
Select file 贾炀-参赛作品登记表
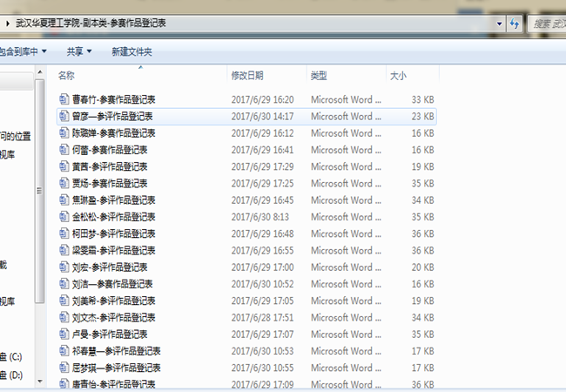coord(110,183)
